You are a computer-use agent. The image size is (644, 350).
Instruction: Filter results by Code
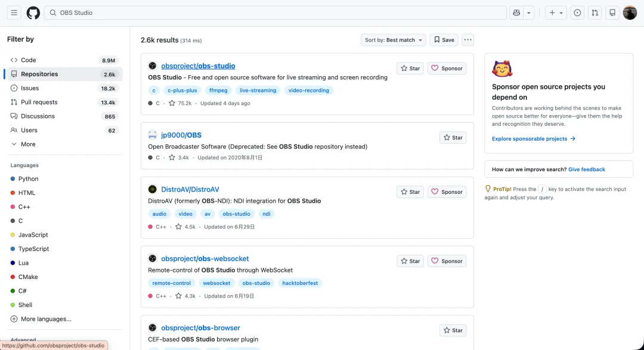point(64,60)
